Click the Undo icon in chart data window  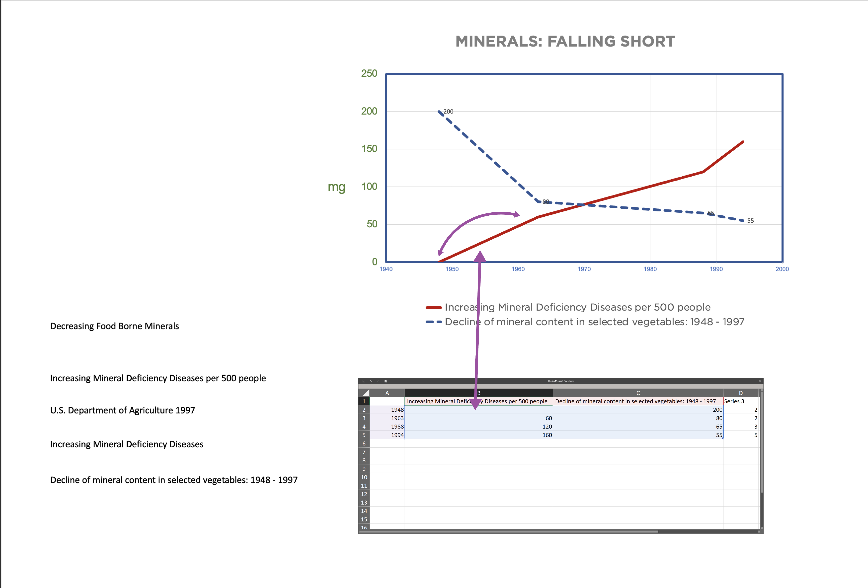(371, 381)
